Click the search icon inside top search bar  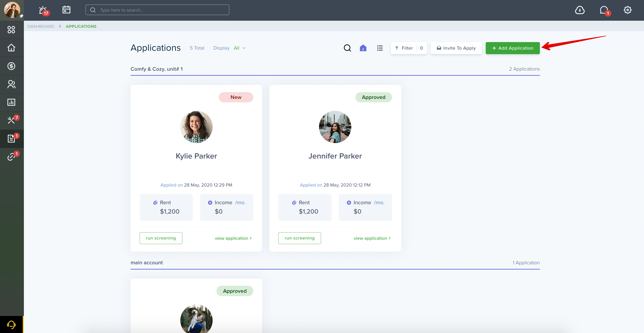pyautogui.click(x=93, y=10)
